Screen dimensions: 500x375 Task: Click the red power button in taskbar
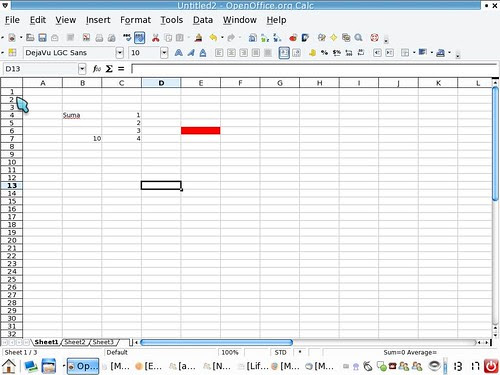tap(491, 366)
